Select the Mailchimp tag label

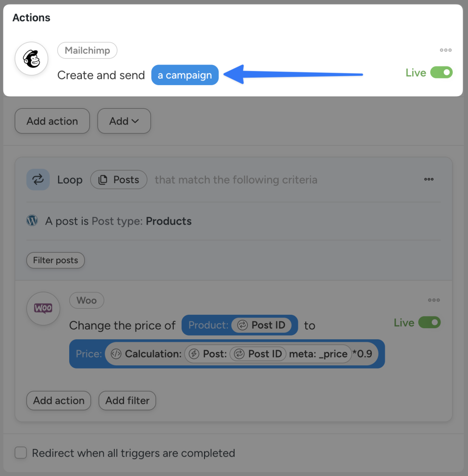pyautogui.click(x=87, y=50)
